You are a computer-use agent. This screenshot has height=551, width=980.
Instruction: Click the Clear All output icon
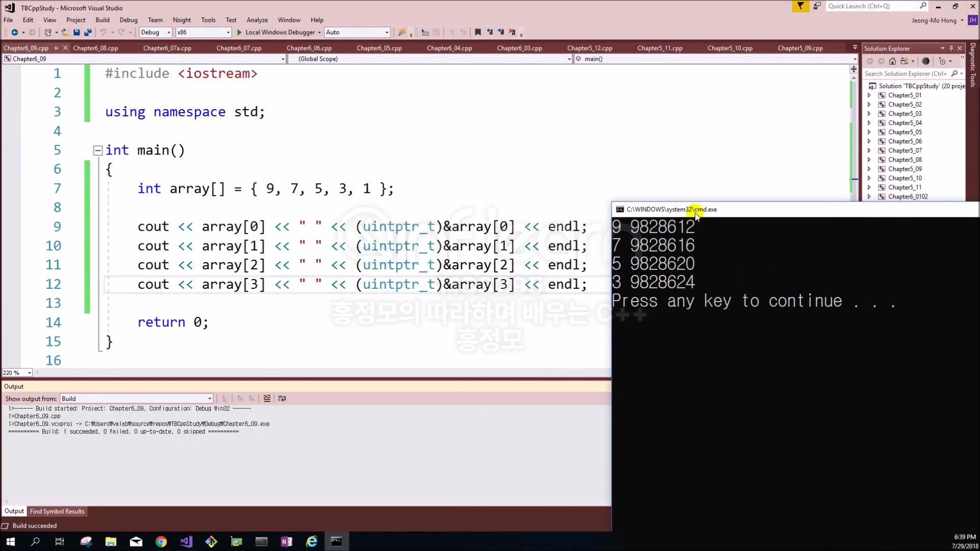click(x=267, y=398)
